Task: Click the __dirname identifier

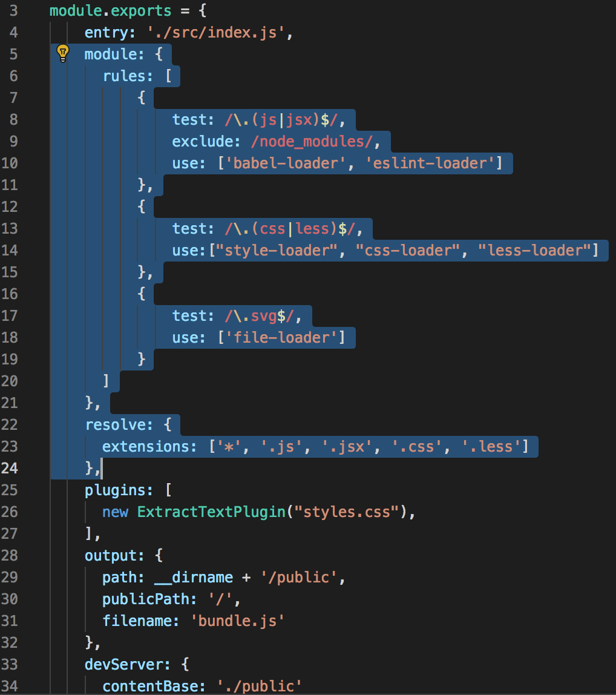Action: coord(194,577)
